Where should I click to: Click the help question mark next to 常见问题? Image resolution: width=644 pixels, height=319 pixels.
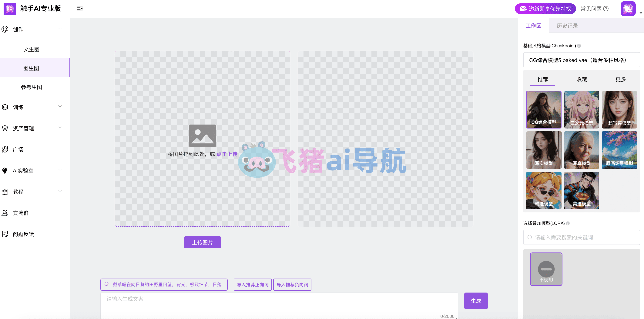coord(606,9)
